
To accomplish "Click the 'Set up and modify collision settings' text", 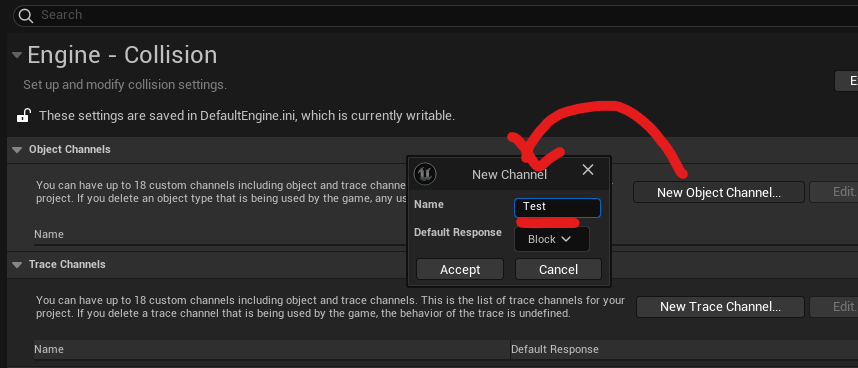I will 125,85.
